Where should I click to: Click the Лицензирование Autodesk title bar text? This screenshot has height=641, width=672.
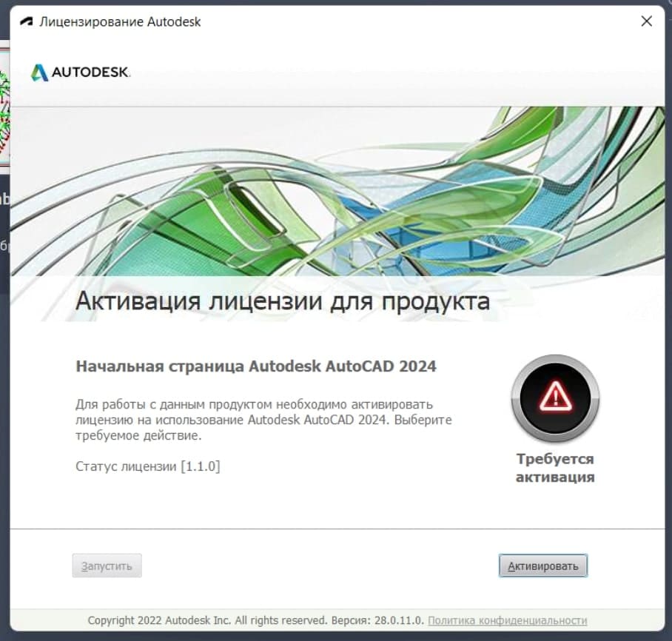(120, 21)
